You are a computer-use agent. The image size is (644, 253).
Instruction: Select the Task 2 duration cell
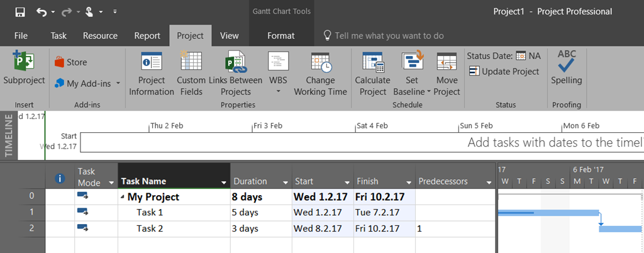(x=260, y=228)
